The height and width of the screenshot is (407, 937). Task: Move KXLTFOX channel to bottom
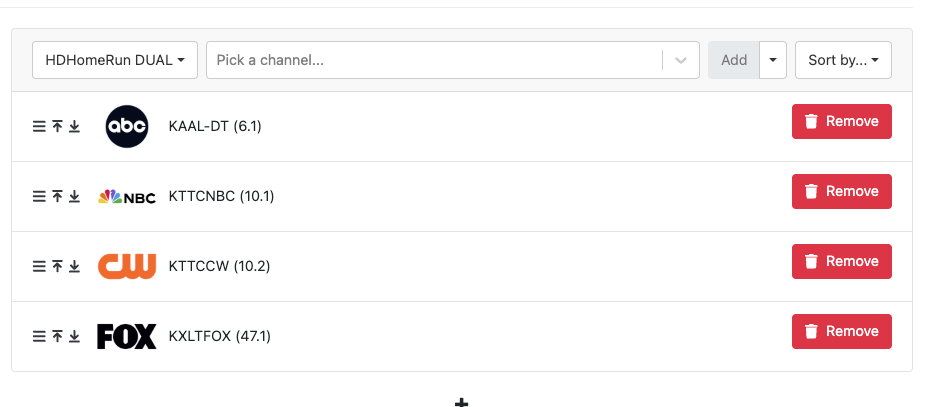pos(74,337)
